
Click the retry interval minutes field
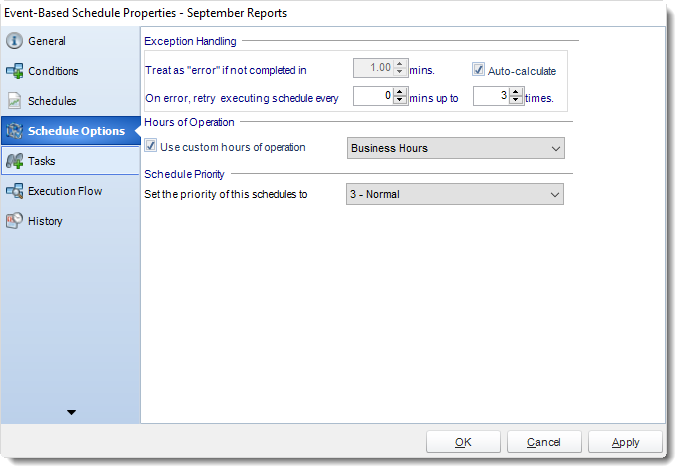[374, 96]
